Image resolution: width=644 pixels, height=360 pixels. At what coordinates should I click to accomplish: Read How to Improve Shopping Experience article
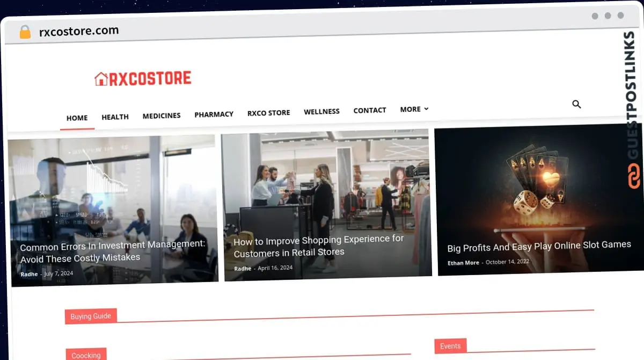click(x=318, y=246)
